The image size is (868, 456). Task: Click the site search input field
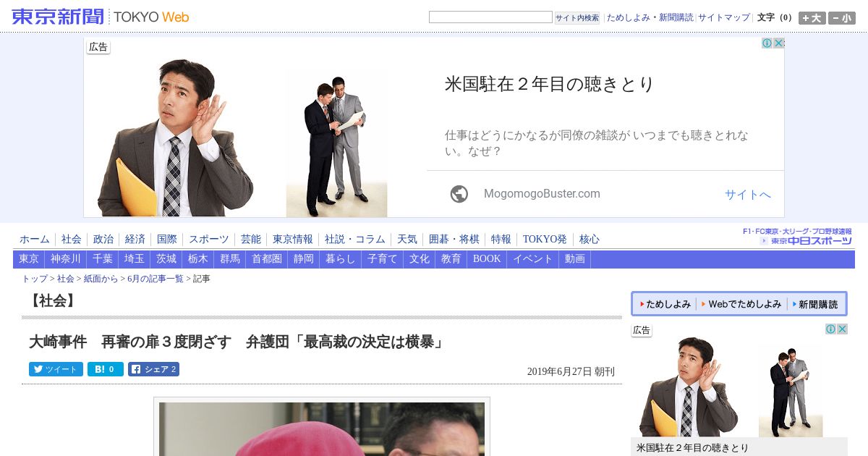(490, 17)
